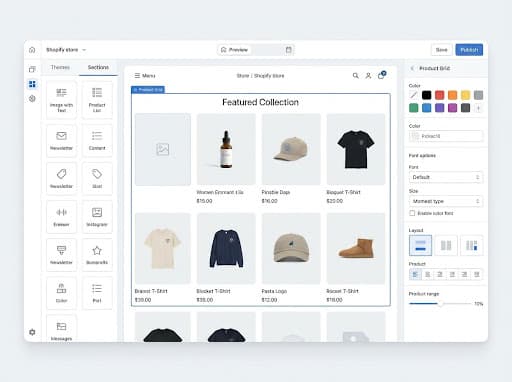
Task: Switch to the Themes tab
Action: tap(60, 67)
